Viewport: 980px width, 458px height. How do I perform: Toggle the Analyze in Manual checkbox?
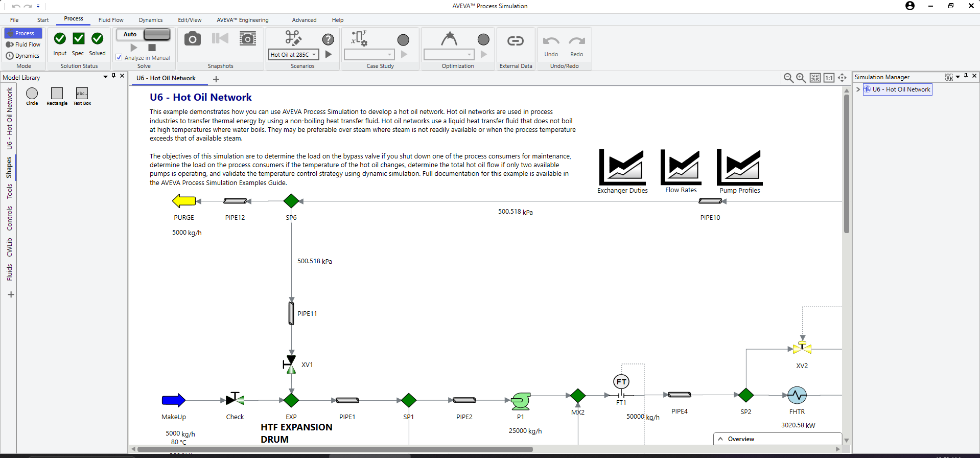[x=119, y=58]
